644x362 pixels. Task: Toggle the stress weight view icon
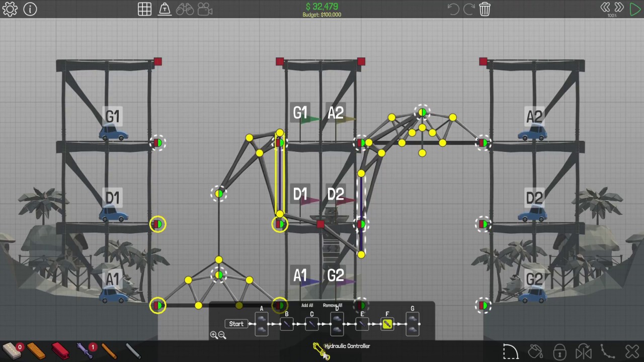click(x=165, y=9)
